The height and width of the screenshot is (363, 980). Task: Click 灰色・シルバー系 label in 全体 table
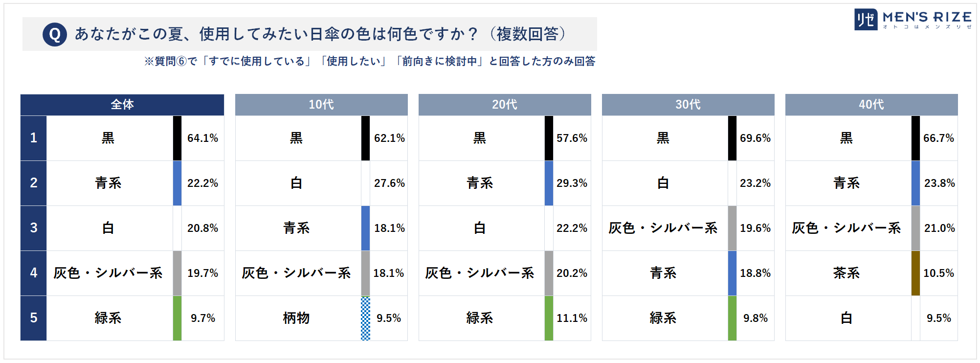108,273
